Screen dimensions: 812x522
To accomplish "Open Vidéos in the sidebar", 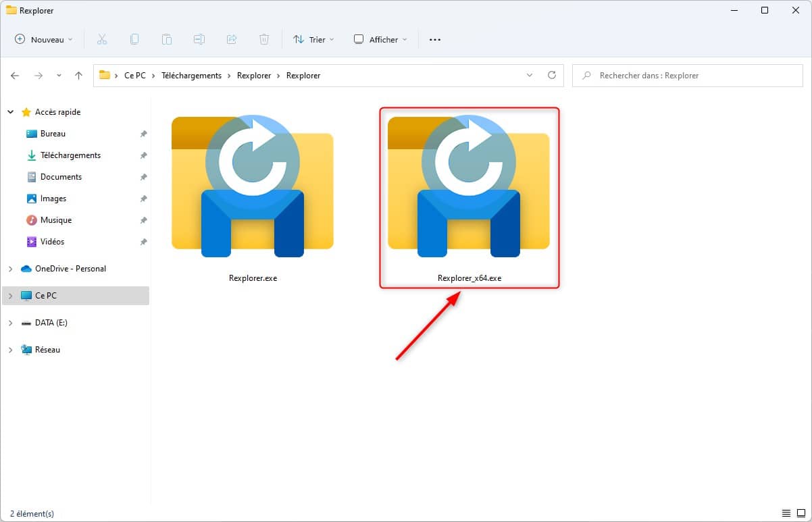I will (52, 242).
